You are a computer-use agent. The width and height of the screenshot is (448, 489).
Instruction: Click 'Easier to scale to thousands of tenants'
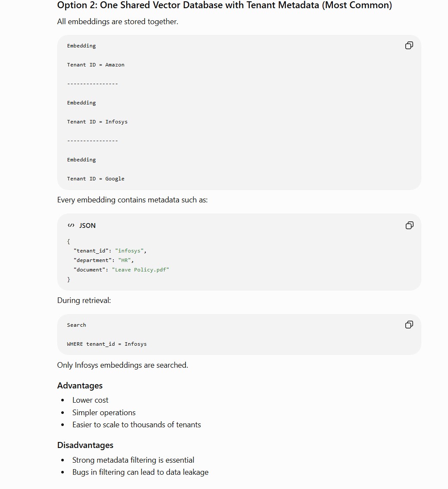[136, 425]
